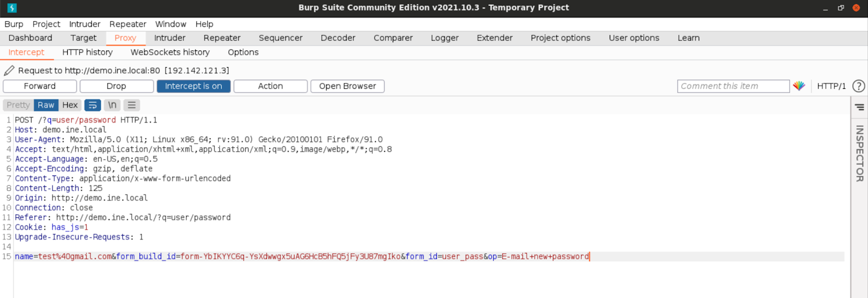Toggle the Intercept is on button

click(194, 86)
